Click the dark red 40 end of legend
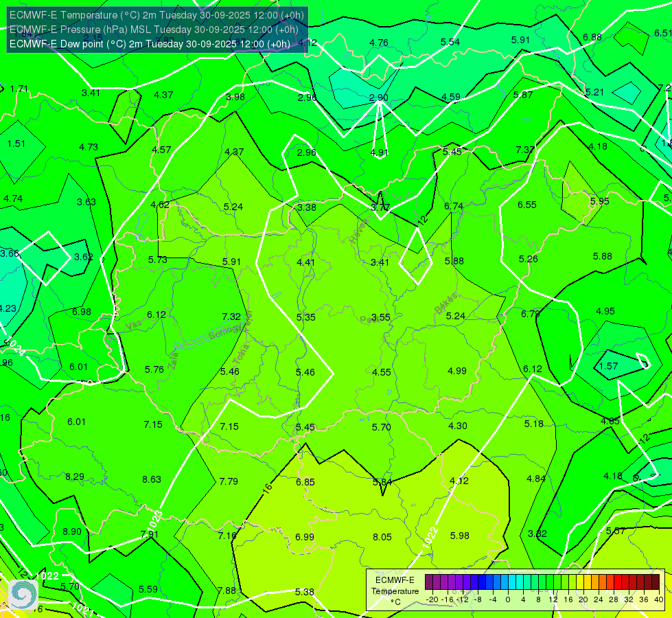 tap(656, 582)
